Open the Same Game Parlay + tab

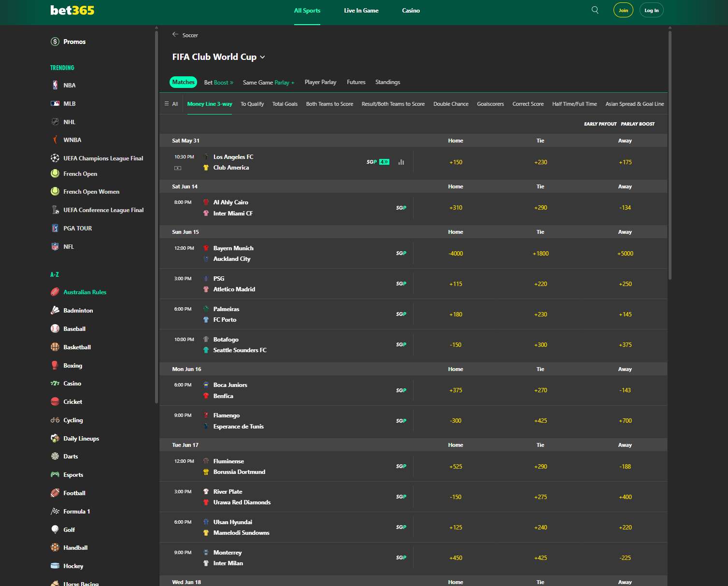269,82
